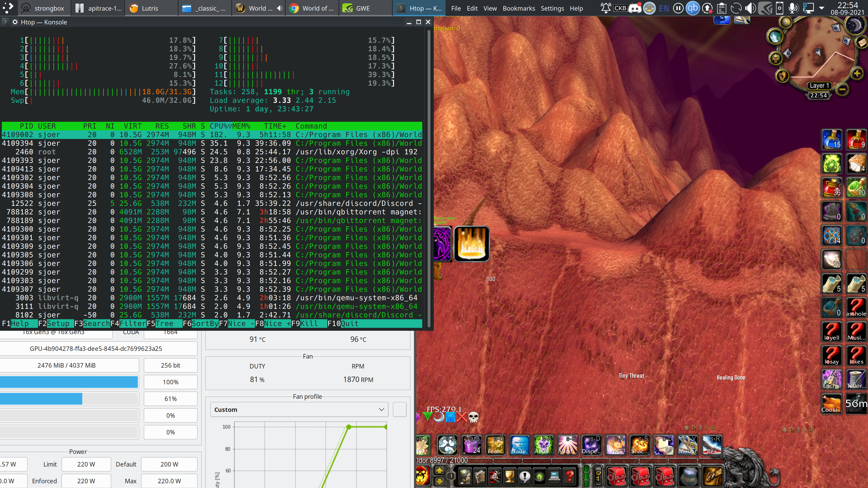The height and width of the screenshot is (488, 868).
Task: Mute system audio via the tray speaker icon
Action: [x=750, y=8]
